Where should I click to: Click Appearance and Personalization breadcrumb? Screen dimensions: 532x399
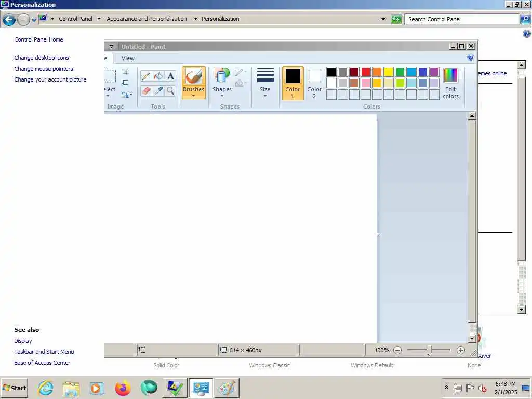[x=147, y=19]
